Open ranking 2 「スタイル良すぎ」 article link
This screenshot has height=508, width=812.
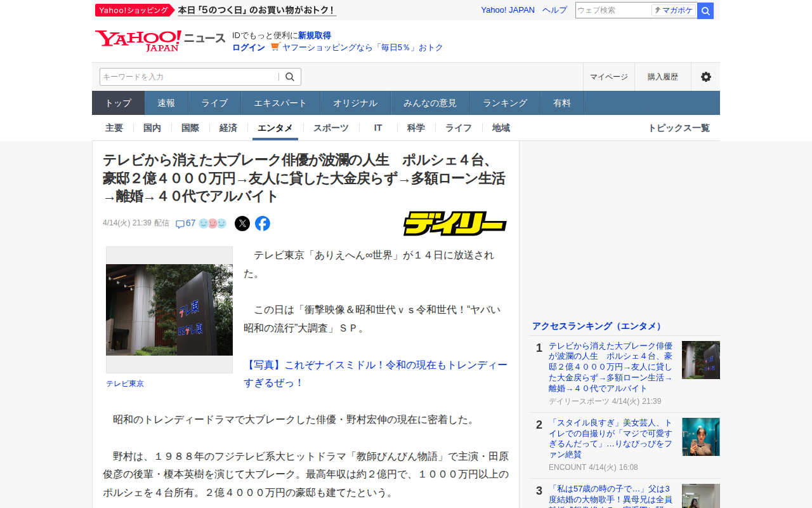tap(611, 439)
